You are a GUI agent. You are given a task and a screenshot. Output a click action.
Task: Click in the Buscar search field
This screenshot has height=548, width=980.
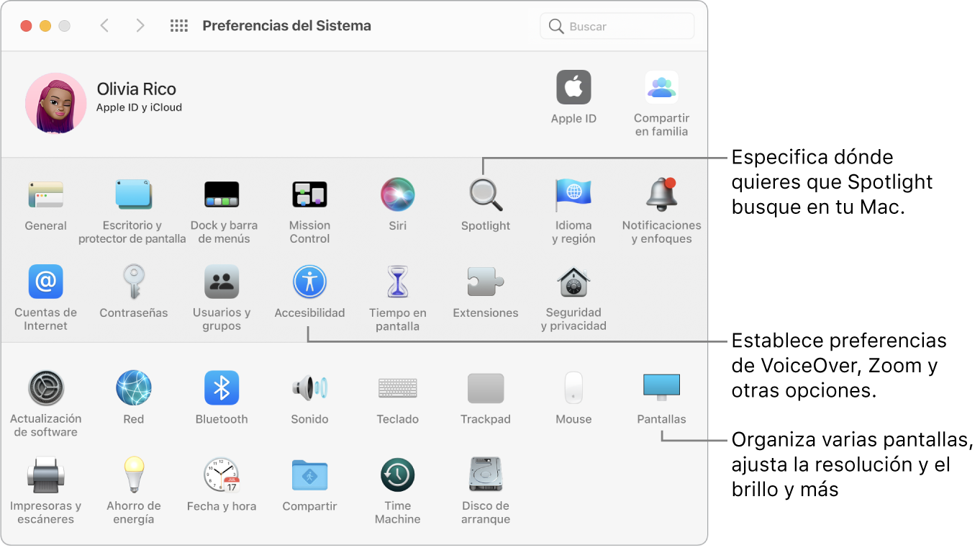coord(617,26)
